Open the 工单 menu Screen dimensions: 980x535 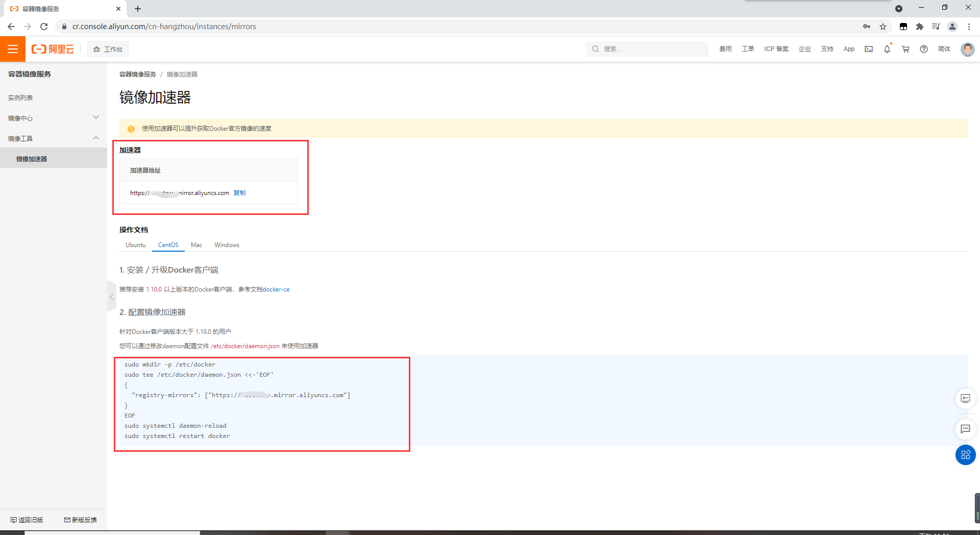tap(748, 49)
